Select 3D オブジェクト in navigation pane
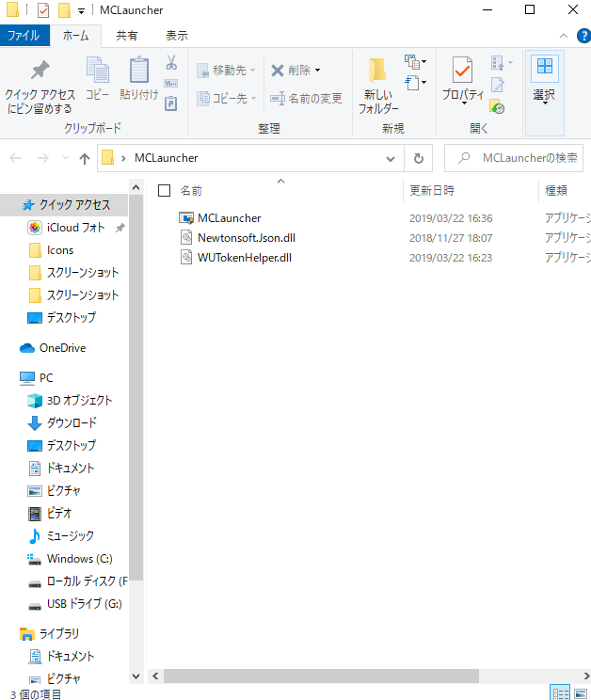The width and height of the screenshot is (591, 700). (79, 401)
